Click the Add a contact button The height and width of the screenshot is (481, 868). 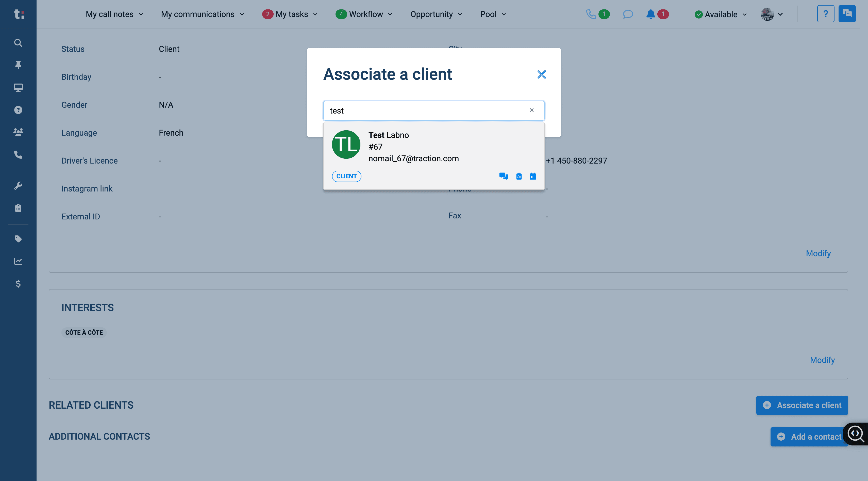(x=809, y=437)
